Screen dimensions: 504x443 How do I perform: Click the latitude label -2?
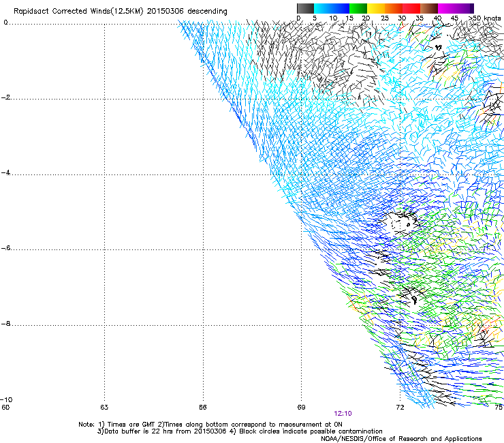5,97
